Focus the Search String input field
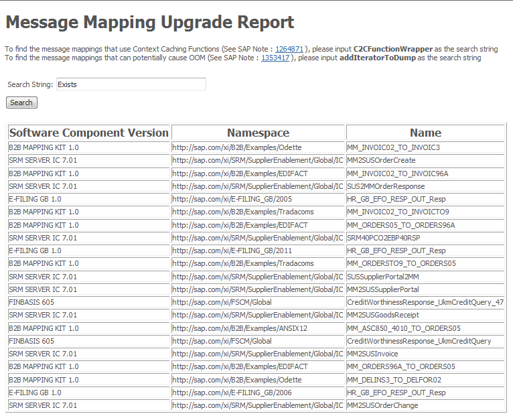The width and height of the screenshot is (513, 420). 131,84
